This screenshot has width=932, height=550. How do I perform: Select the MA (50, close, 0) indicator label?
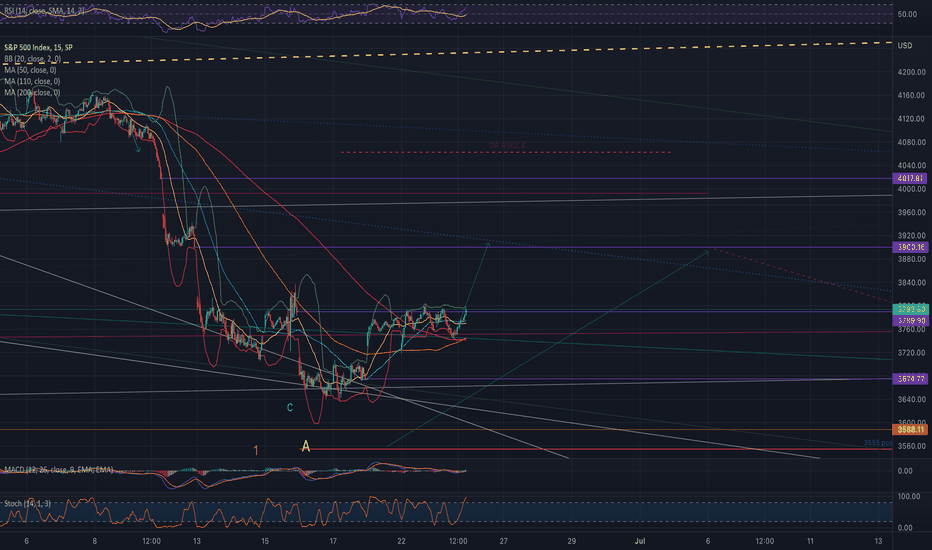pyautogui.click(x=30, y=70)
